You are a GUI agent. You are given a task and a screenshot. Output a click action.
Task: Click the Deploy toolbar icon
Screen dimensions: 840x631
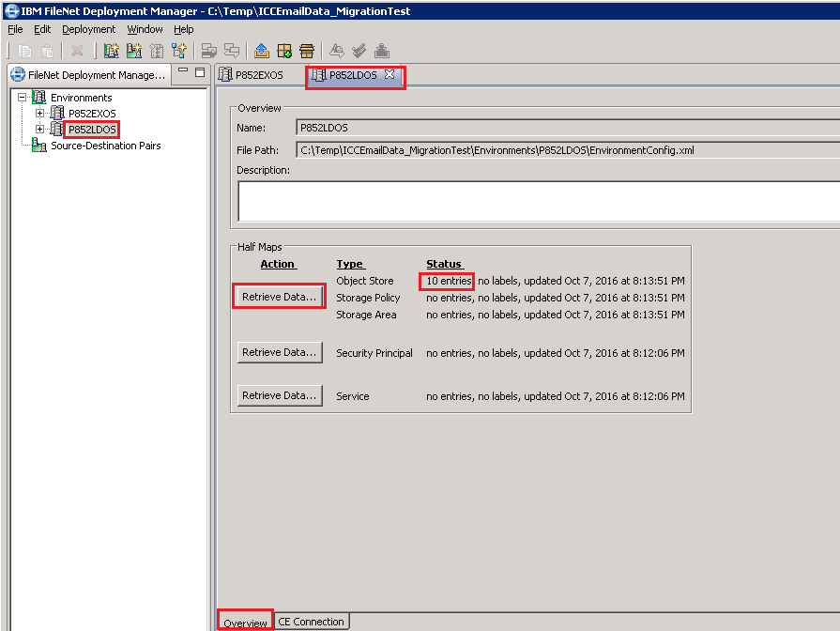click(x=381, y=51)
